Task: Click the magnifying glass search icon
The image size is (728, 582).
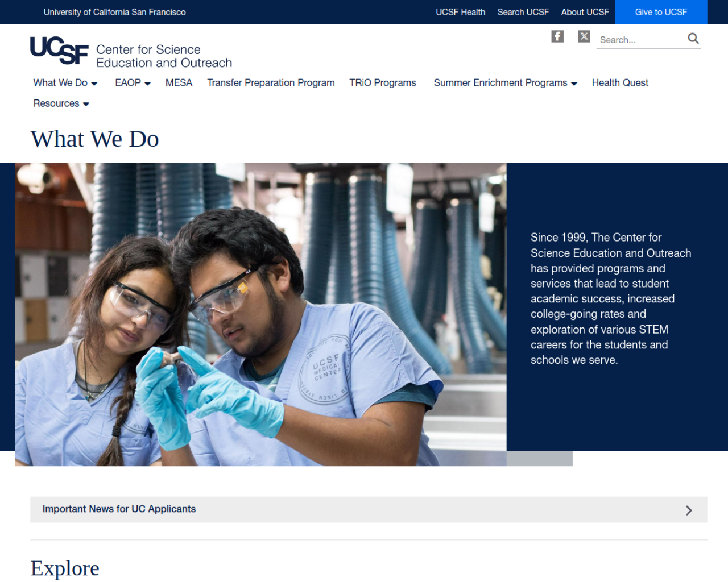Action: coord(693,39)
